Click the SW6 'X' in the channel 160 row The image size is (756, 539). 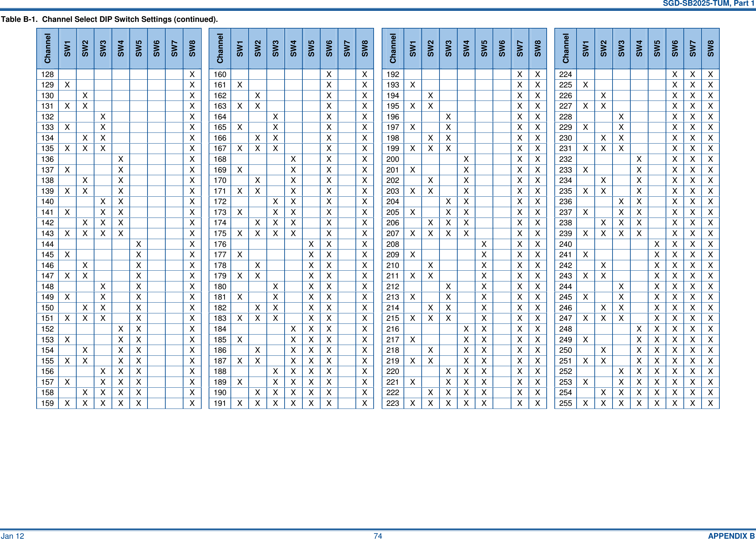[x=329, y=74]
